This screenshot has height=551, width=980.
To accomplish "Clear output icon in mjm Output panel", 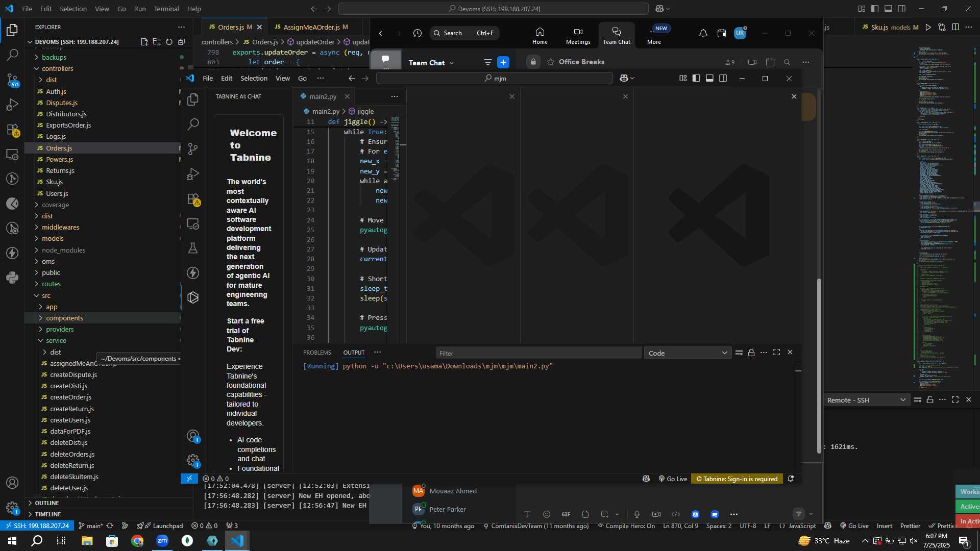I will click(x=739, y=353).
